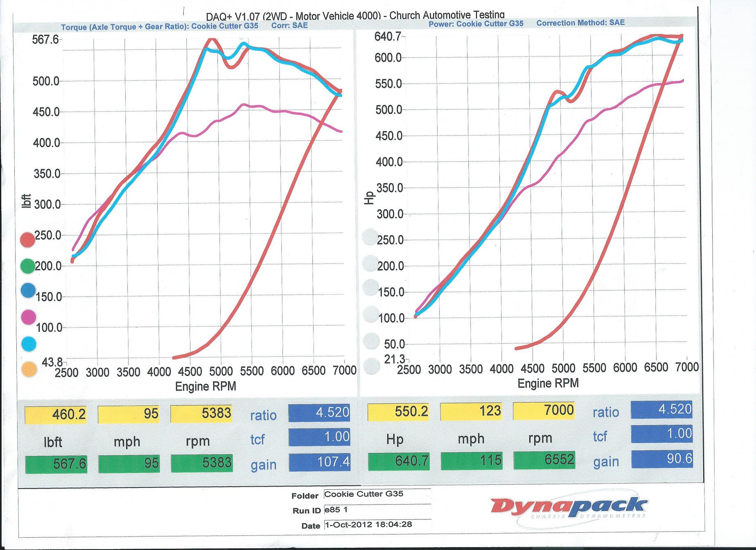Click the Folder field containing Cookie Cutter G35
The height and width of the screenshot is (550, 756).
coord(377,494)
